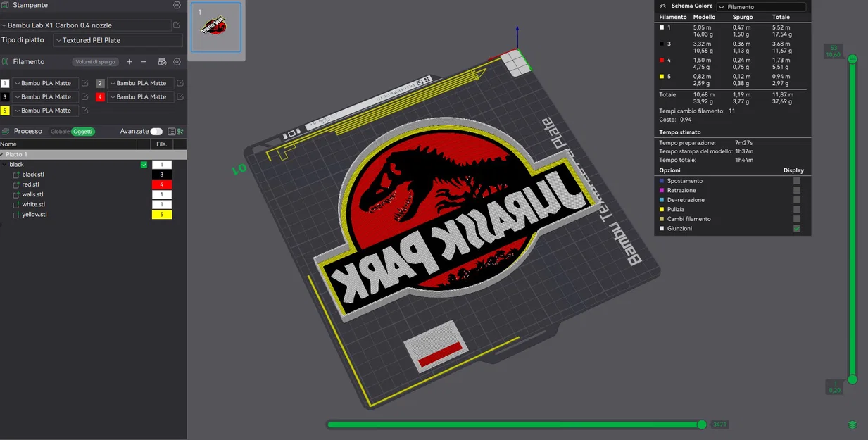
Task: Click the AMS filament sync icon
Action: tap(162, 61)
